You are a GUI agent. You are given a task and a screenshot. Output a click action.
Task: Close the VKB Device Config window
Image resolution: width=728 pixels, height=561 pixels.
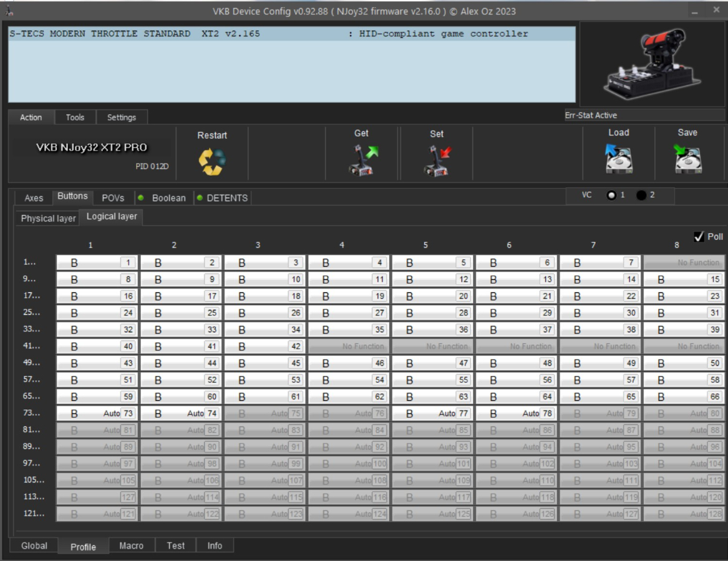click(x=716, y=10)
